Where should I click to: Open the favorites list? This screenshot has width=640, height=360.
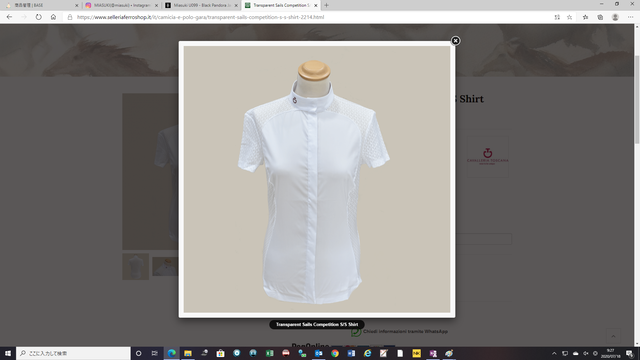click(x=585, y=17)
